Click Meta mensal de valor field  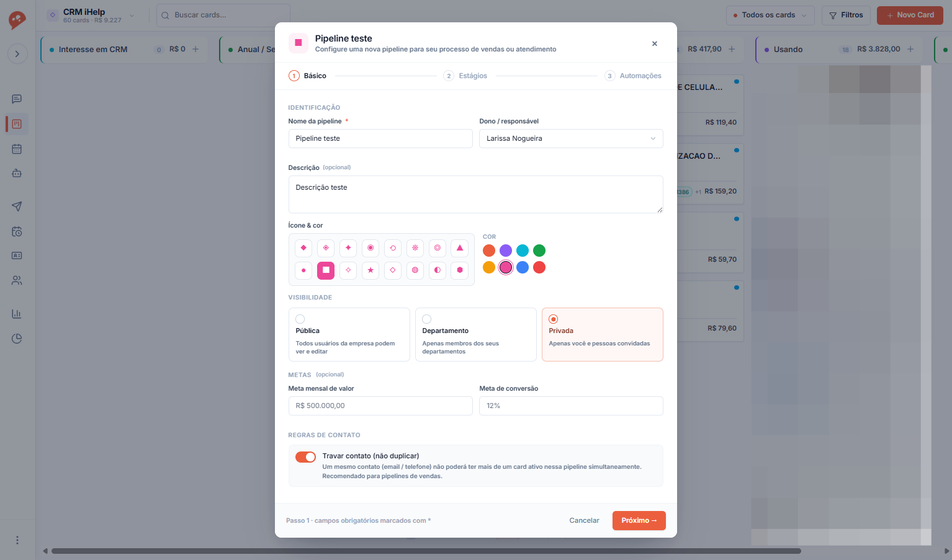pyautogui.click(x=380, y=406)
